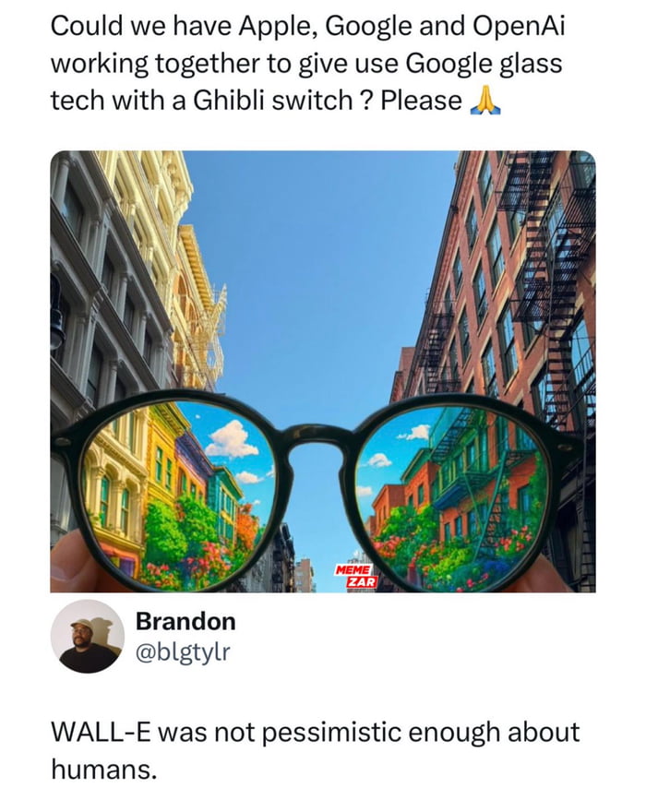This screenshot has width=646, height=812.
Task: Click the word "WALL-E" in the reply
Action: [101, 733]
